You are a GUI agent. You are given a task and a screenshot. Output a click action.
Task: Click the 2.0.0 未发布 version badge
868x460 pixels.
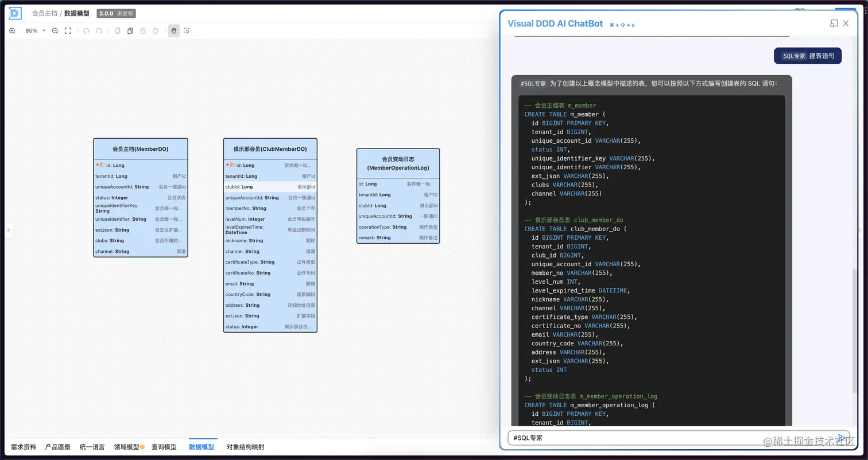117,13
